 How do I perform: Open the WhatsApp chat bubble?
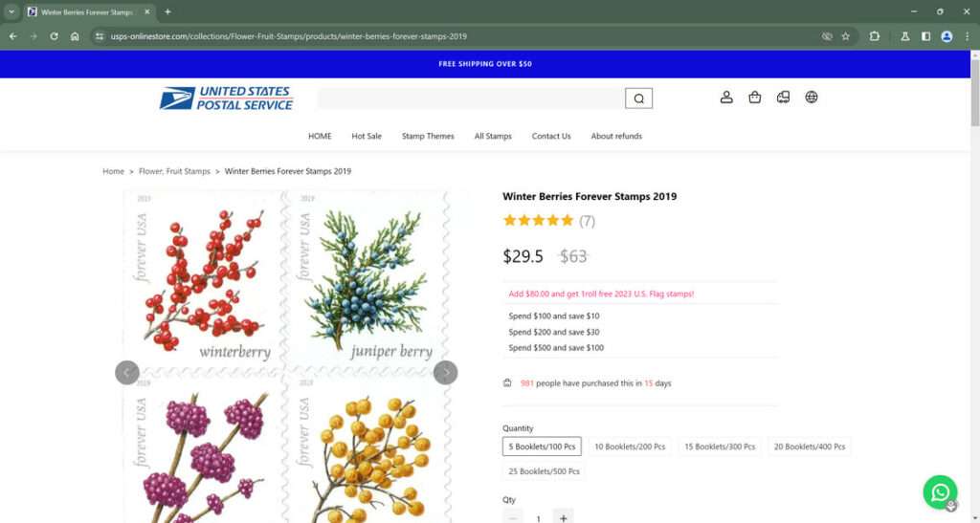tap(940, 491)
